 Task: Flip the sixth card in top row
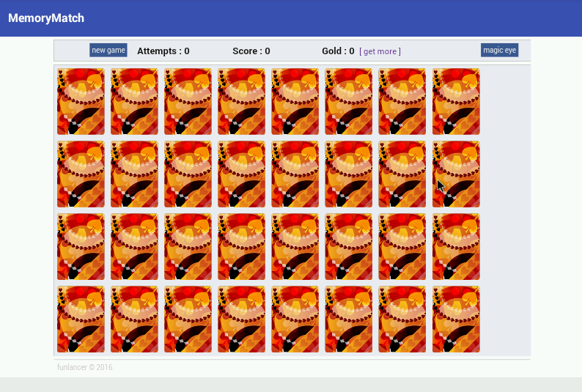click(x=348, y=102)
